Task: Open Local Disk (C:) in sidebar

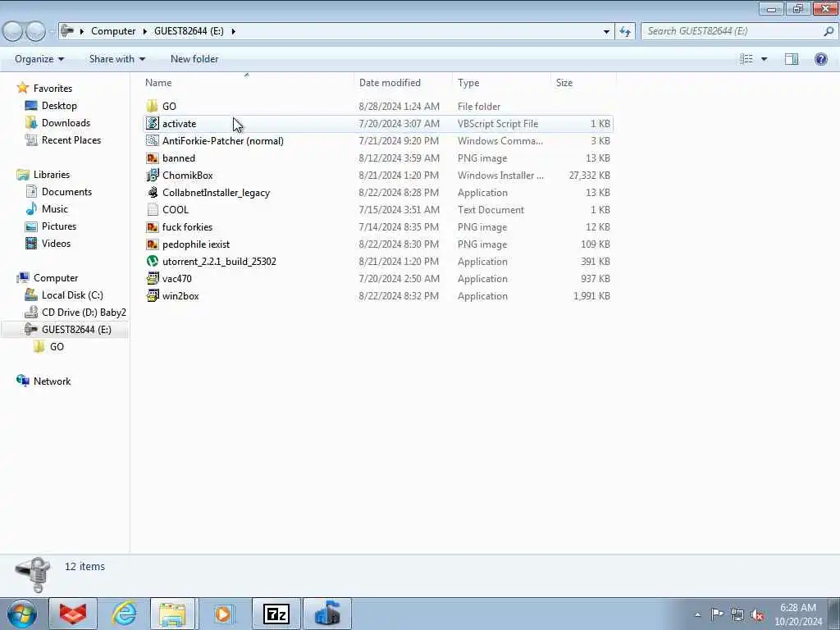Action: pyautogui.click(x=72, y=295)
